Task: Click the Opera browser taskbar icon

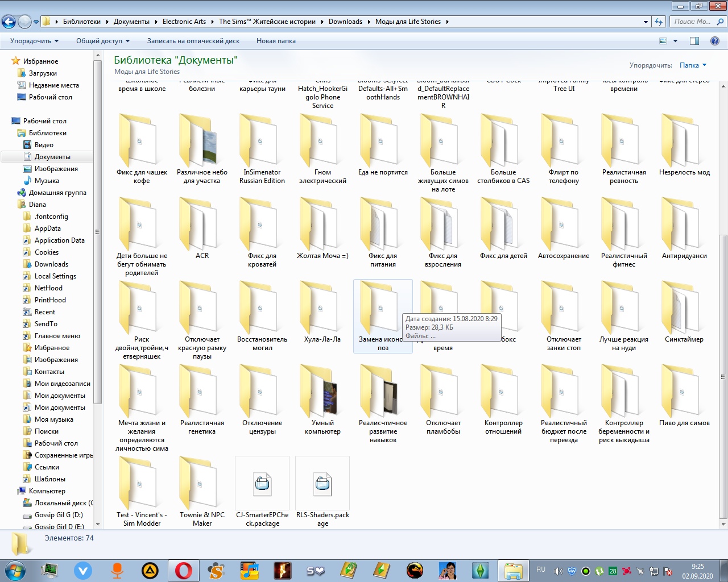Action: (183, 570)
